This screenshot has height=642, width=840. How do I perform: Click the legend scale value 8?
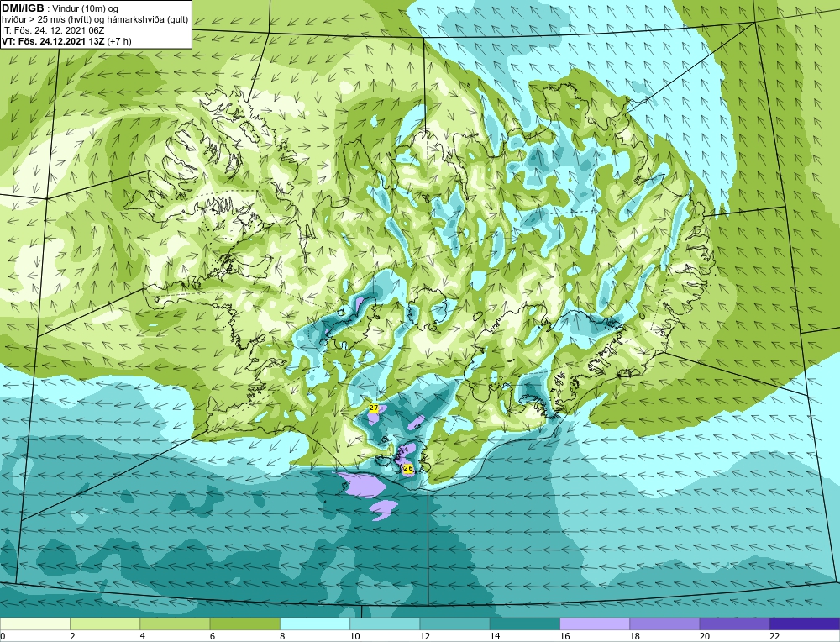point(281,636)
